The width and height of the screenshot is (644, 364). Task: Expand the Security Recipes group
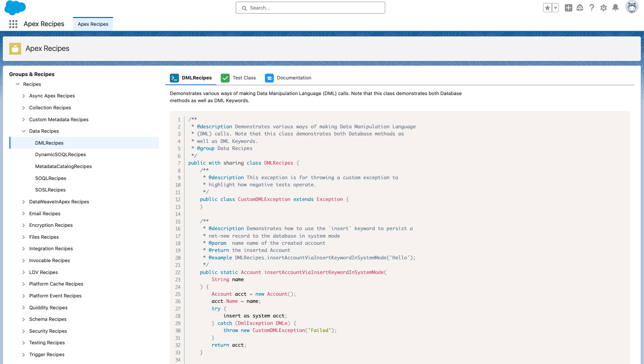point(23,331)
